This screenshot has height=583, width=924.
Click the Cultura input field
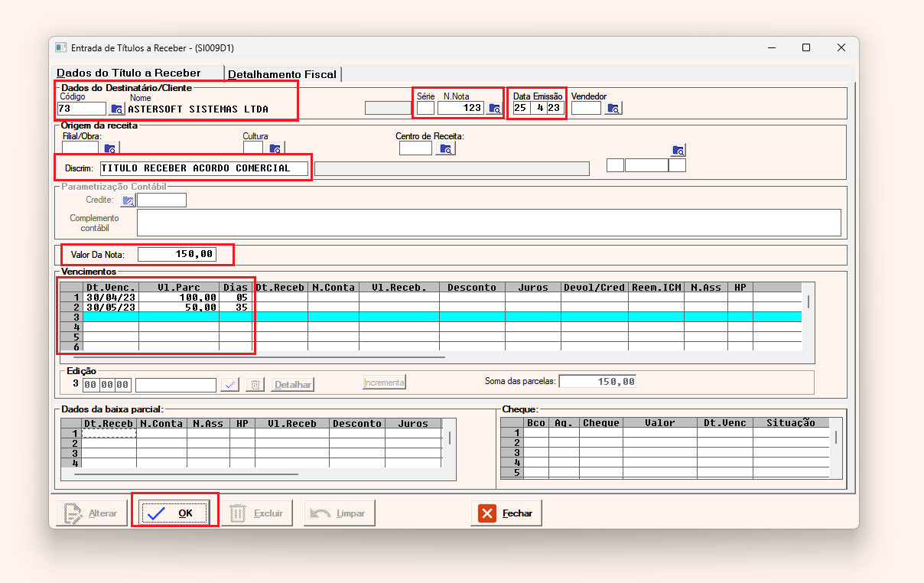[253, 148]
